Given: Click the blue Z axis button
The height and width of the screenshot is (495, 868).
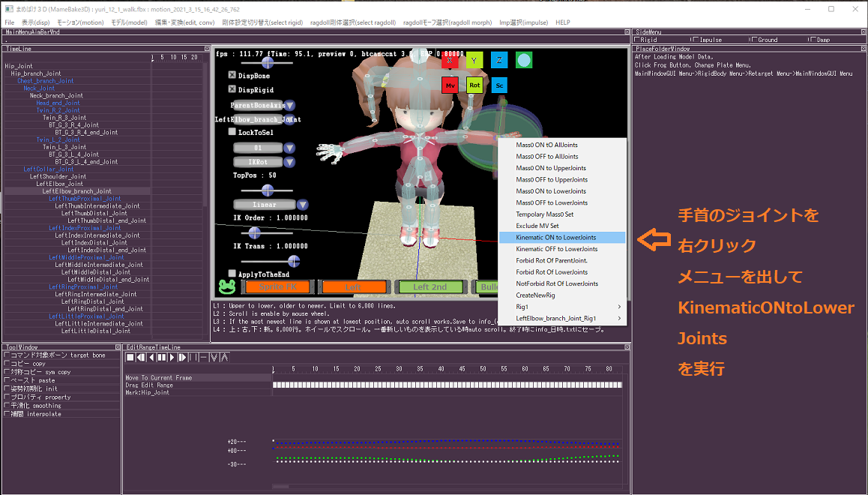Looking at the screenshot, I should coord(499,61).
